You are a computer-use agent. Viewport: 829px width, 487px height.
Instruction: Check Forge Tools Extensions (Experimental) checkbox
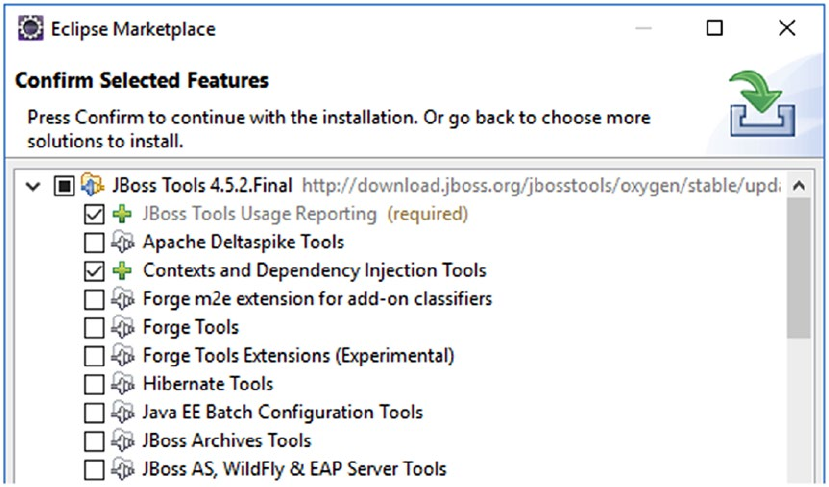[94, 356]
